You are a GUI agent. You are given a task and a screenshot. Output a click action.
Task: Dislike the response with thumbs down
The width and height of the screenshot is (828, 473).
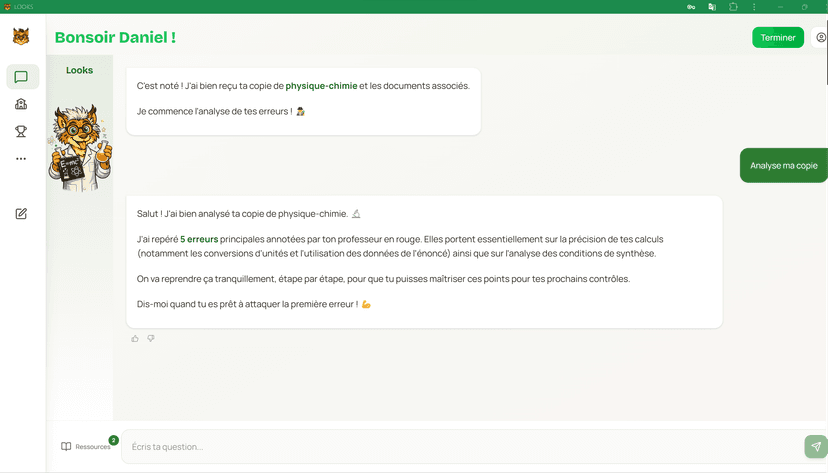tap(151, 339)
